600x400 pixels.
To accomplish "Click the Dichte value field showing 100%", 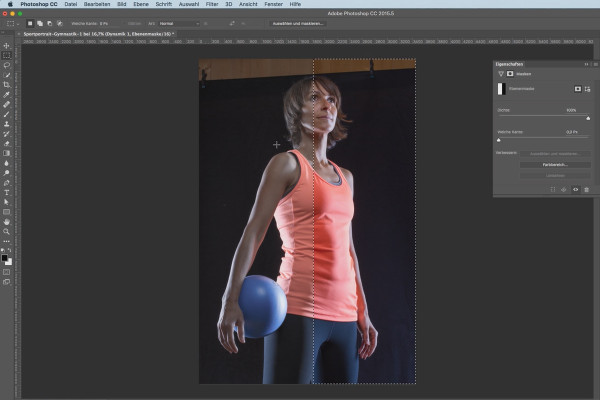I will 571,110.
